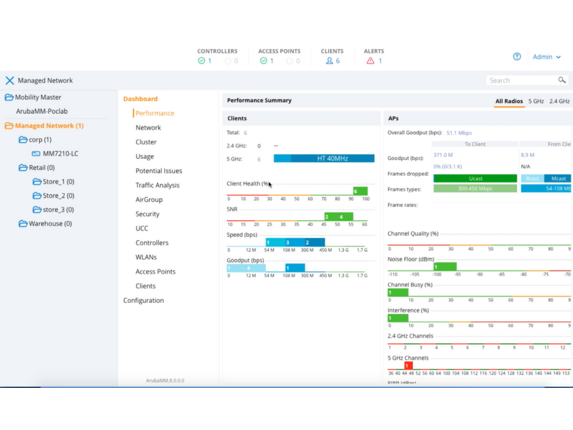Click the 5 GHz client count link
Screen dimensions: 573x430
[x=259, y=159]
